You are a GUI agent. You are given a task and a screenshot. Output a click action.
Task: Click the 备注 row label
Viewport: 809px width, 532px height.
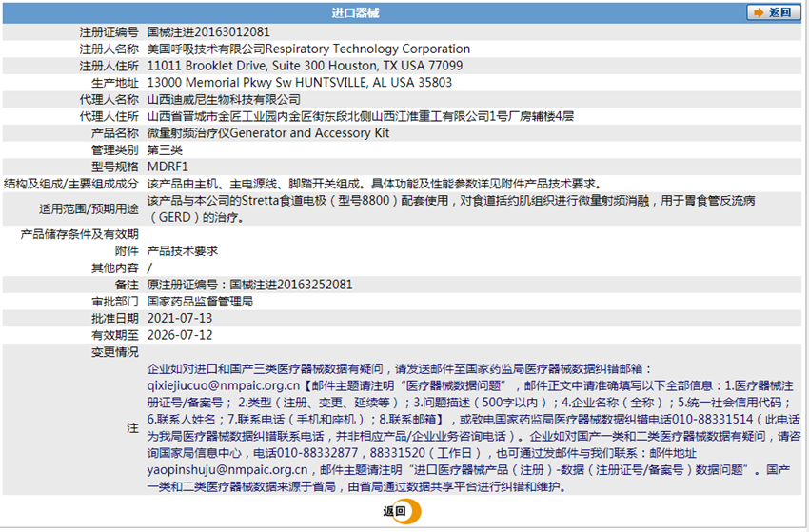[x=127, y=285]
